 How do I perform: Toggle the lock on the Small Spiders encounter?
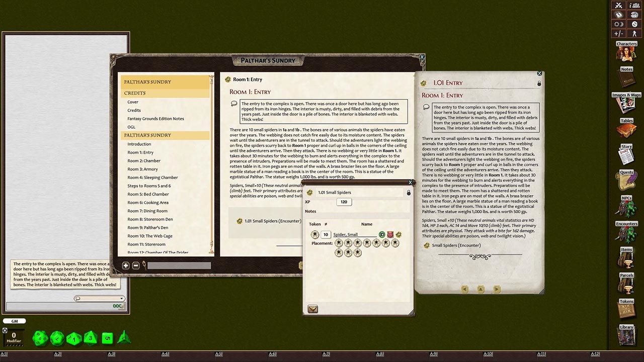pyautogui.click(x=409, y=192)
